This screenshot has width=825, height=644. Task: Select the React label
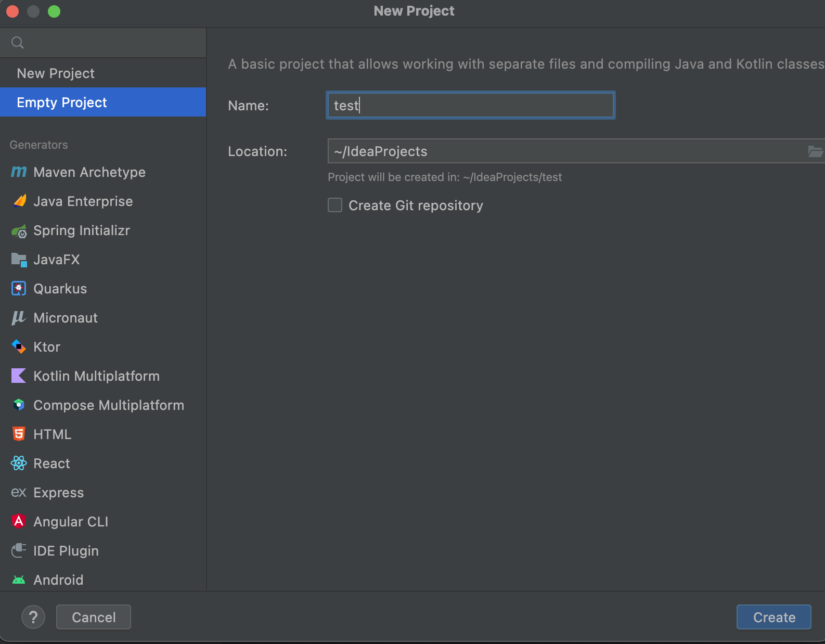(51, 463)
